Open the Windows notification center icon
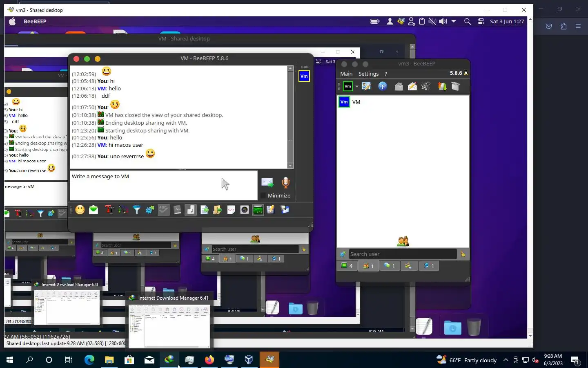This screenshot has height=368, width=588. pyautogui.click(x=575, y=360)
